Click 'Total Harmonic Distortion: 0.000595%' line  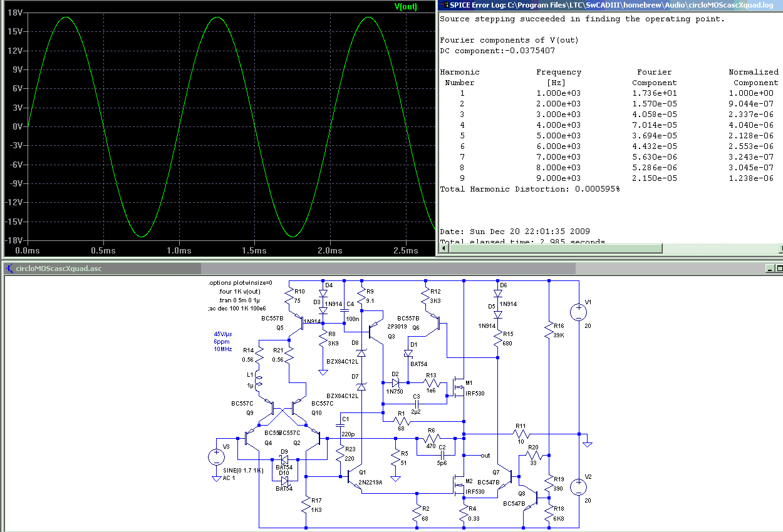tap(530, 188)
